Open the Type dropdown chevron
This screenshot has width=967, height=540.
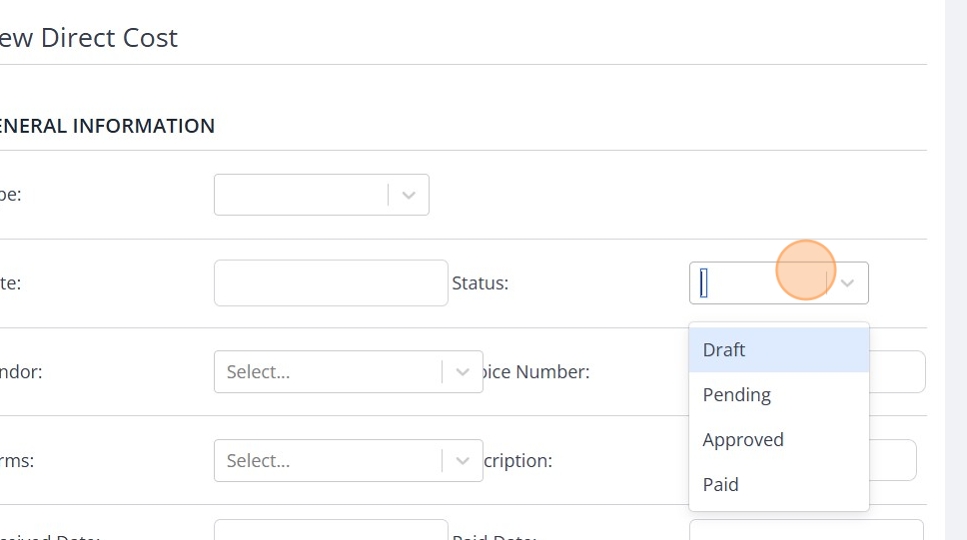pos(408,195)
